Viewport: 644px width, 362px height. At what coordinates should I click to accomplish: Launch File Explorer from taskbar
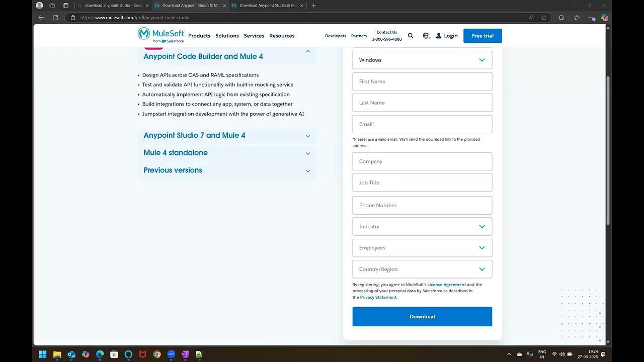[x=57, y=354]
